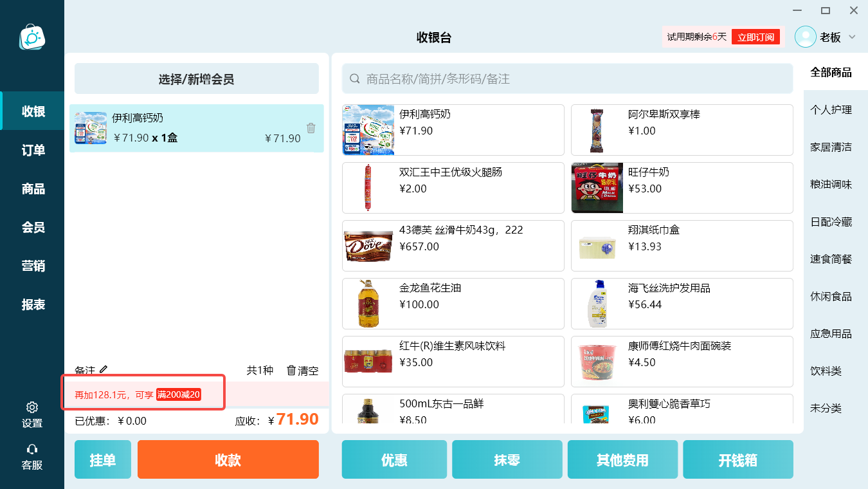This screenshot has height=489, width=868.
Task: Expand the 老板 account dropdown arrow
Action: (x=852, y=37)
